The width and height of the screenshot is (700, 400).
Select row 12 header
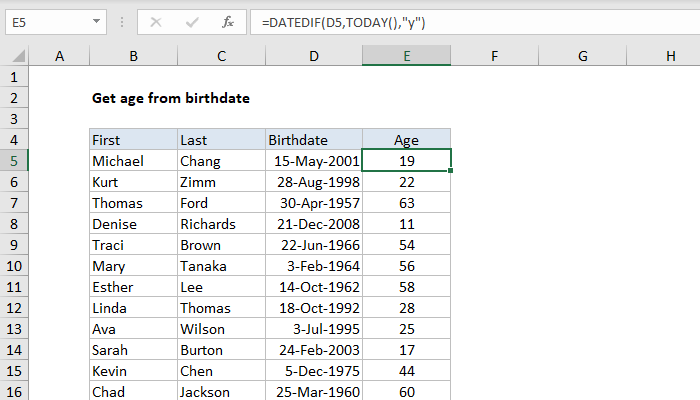(14, 308)
